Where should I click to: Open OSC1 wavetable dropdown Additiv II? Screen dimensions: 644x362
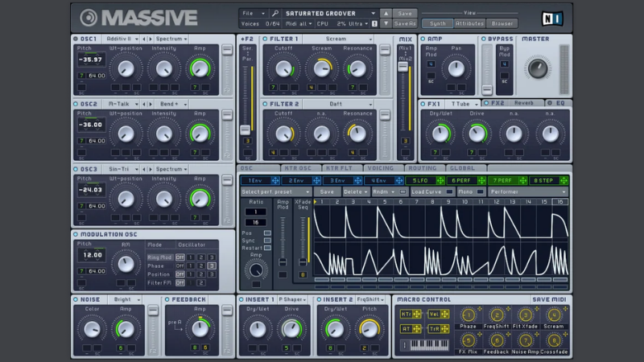(x=122, y=39)
